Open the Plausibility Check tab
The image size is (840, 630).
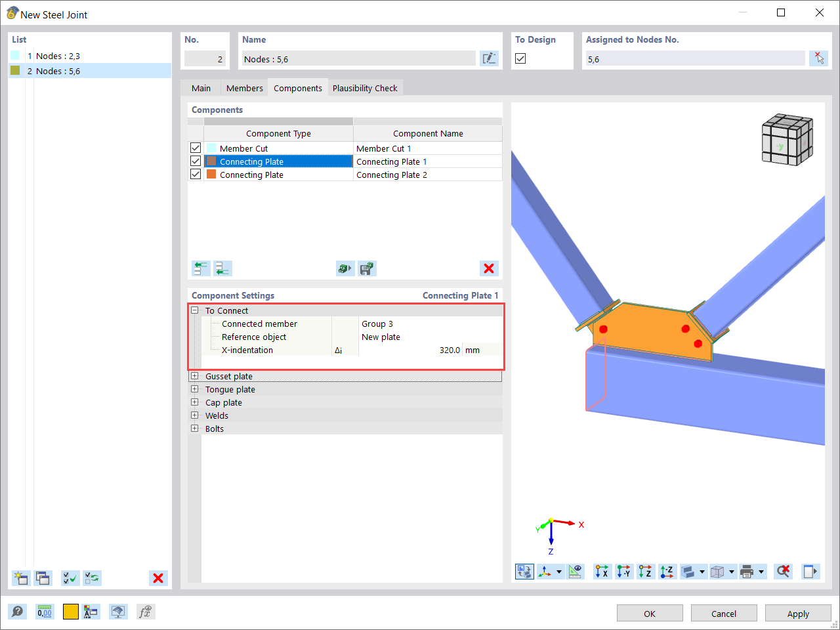[365, 88]
